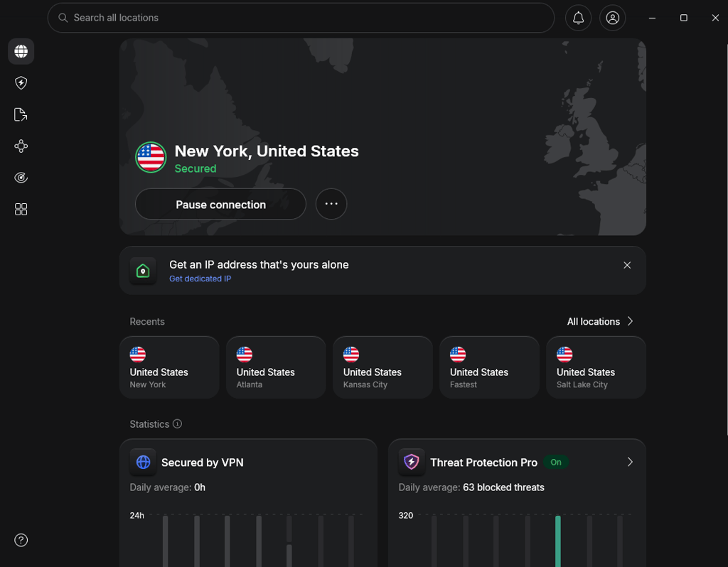
Task: Open Threat Protection shield in sidebar
Action: click(x=21, y=83)
